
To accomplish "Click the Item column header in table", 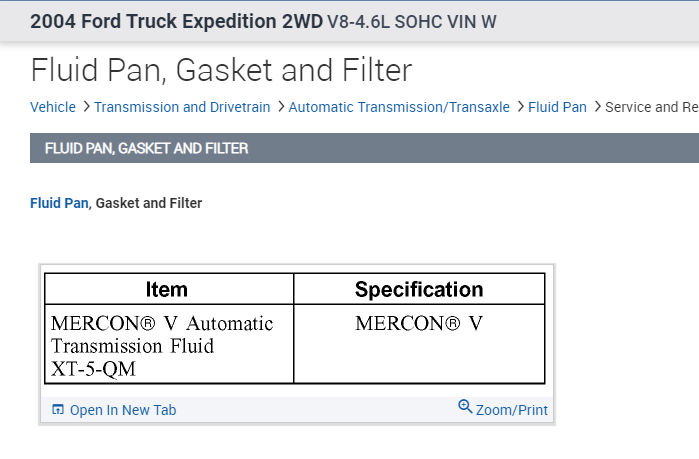I will [167, 289].
